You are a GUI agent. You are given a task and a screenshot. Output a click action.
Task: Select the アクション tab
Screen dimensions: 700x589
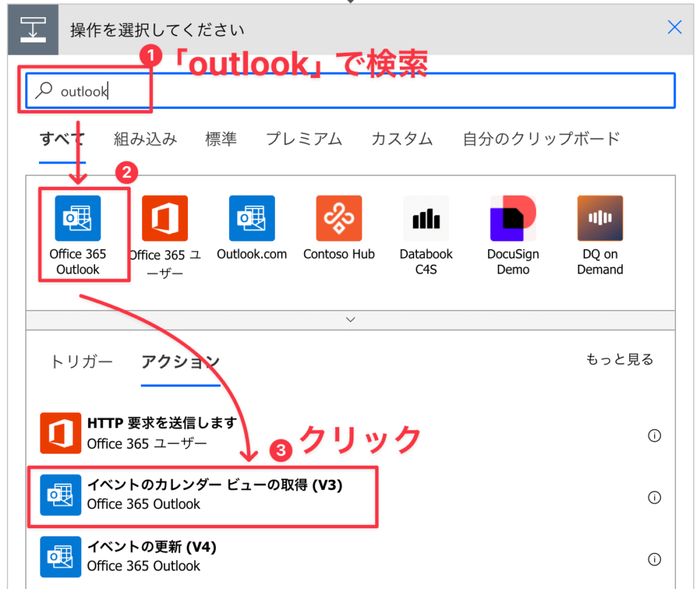[x=180, y=361]
